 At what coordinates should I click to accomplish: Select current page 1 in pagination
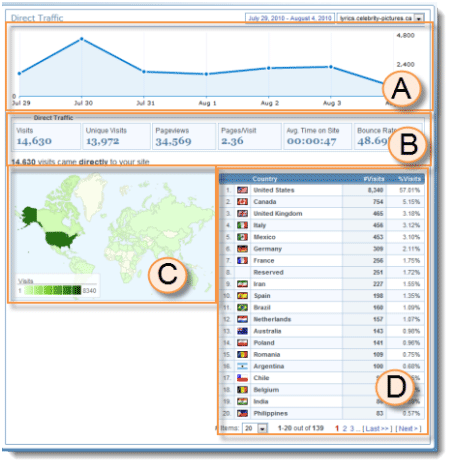pyautogui.click(x=337, y=428)
